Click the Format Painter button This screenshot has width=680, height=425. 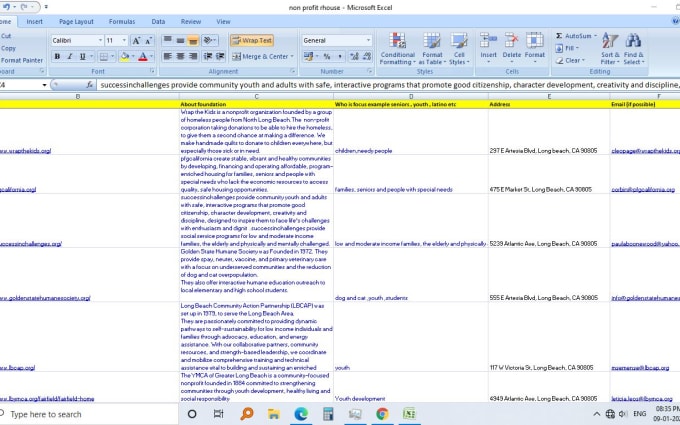pyautogui.click(x=22, y=60)
